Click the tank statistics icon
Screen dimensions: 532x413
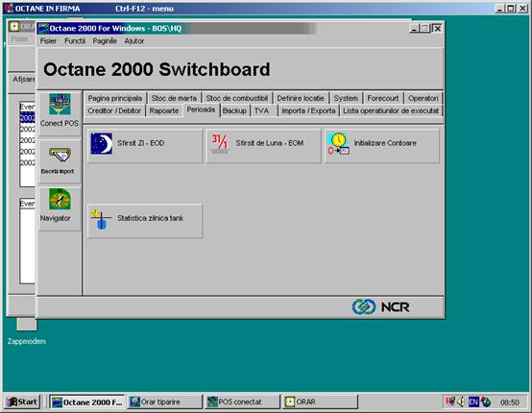[101, 219]
